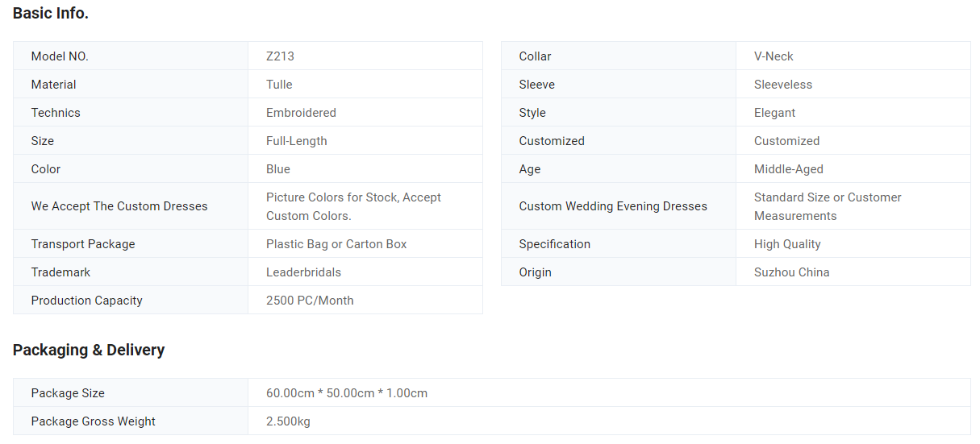980x444 pixels.
Task: Click Plastic Bag or Carton Box value
Action: pyautogui.click(x=336, y=244)
